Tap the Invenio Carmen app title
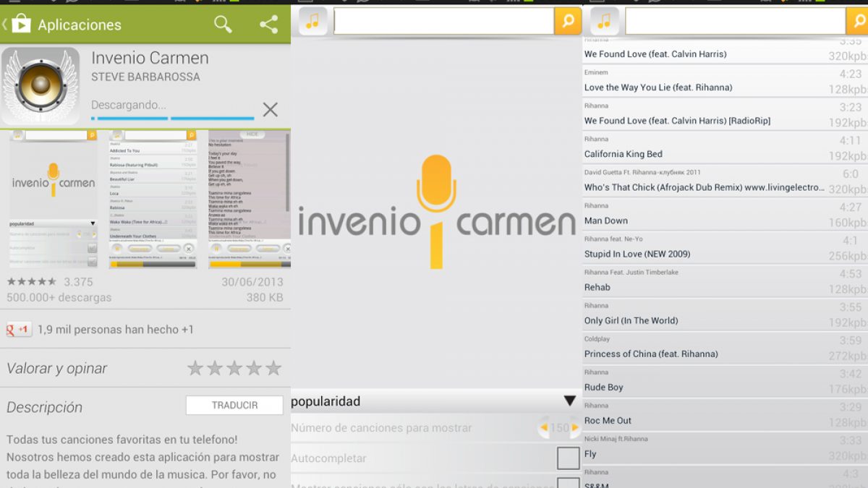Image resolution: width=868 pixels, height=488 pixels. [x=150, y=58]
